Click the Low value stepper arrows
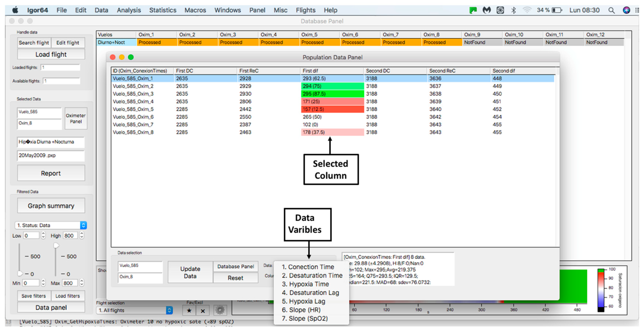644x332 pixels. tap(43, 235)
